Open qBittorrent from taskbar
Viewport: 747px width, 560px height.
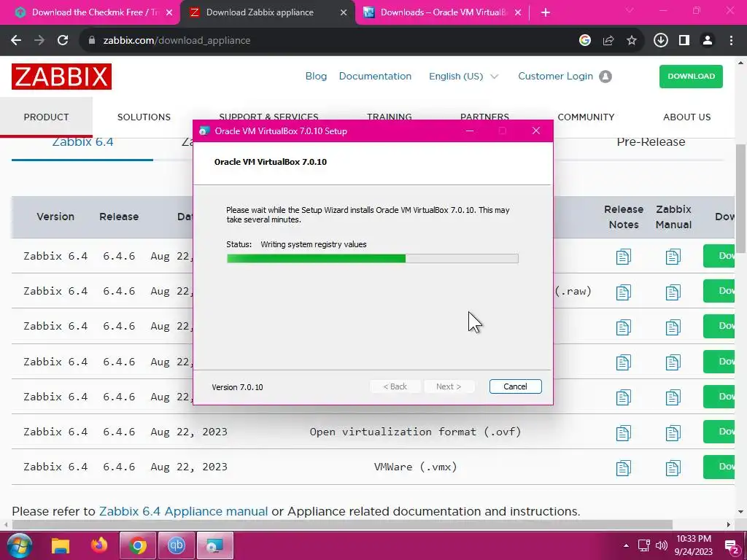177,545
